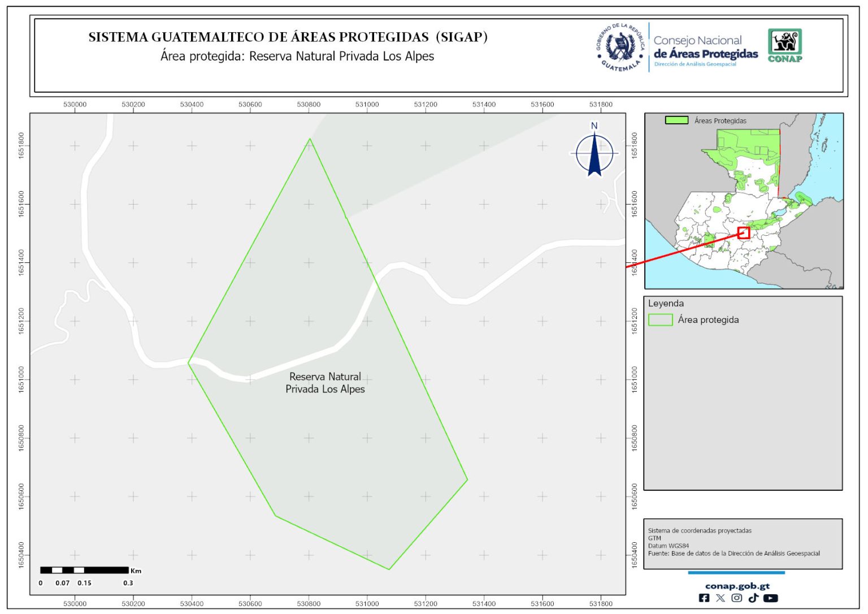
Task: Click the green CONAP monkey logo
Action: [x=785, y=45]
